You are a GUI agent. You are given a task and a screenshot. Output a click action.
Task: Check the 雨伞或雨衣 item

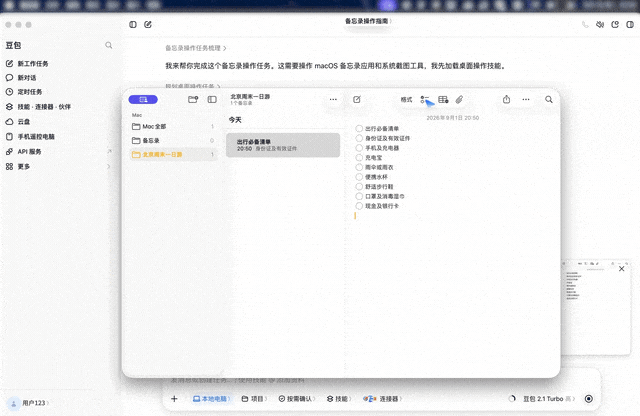click(x=359, y=167)
